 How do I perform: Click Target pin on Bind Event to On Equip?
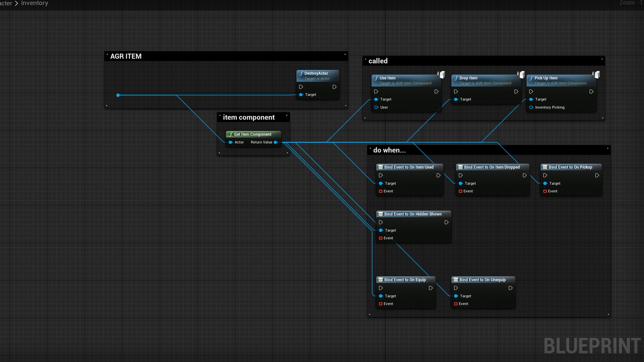(381, 296)
